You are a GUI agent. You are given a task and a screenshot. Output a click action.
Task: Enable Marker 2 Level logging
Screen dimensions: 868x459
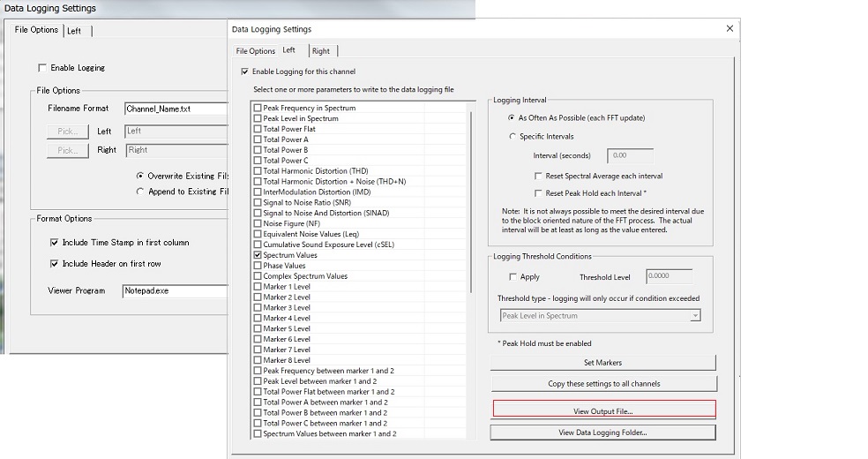258,297
